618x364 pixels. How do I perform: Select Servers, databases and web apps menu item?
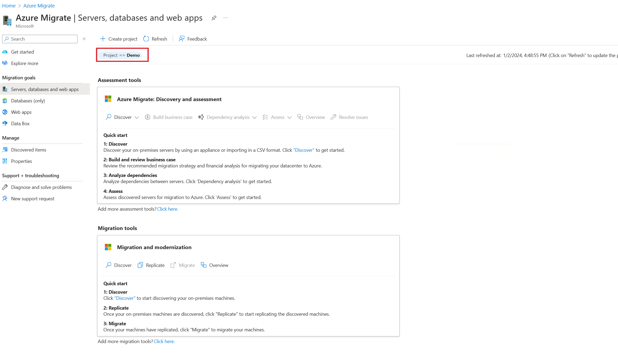(x=45, y=89)
